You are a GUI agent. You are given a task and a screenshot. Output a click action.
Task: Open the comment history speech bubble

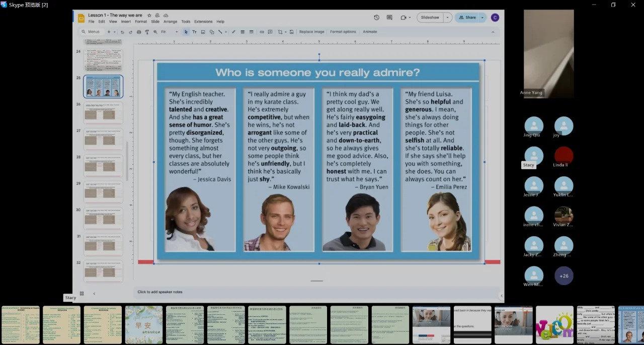coord(389,18)
